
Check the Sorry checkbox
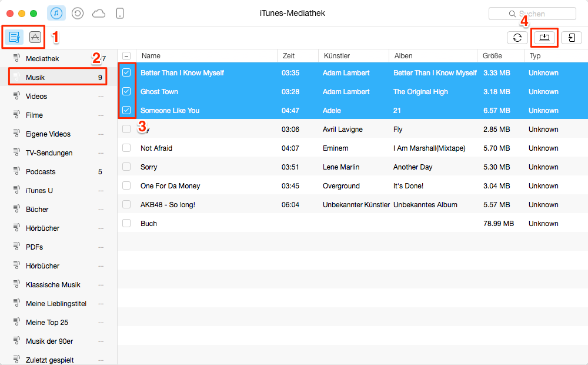[x=126, y=167]
